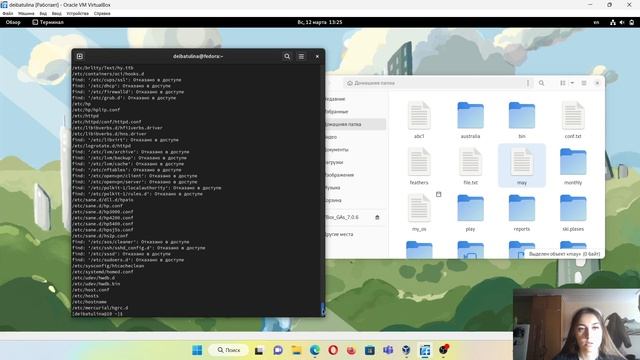The width and height of the screenshot is (640, 360).
Task: Open Другие места in the Files sidebar
Action: pos(356,234)
